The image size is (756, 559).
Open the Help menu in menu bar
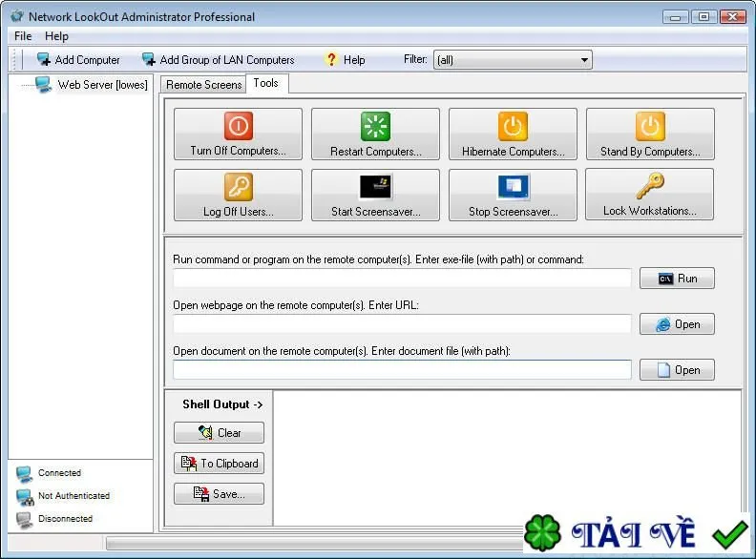[56, 36]
